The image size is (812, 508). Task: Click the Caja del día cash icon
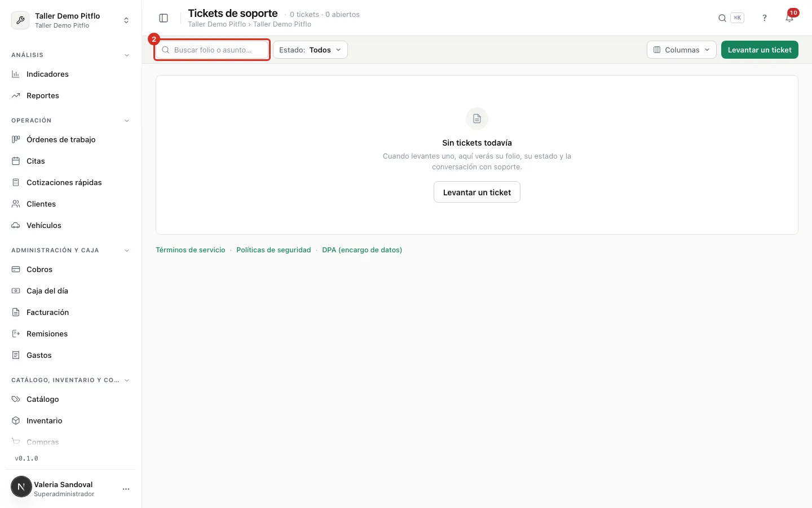tap(16, 291)
